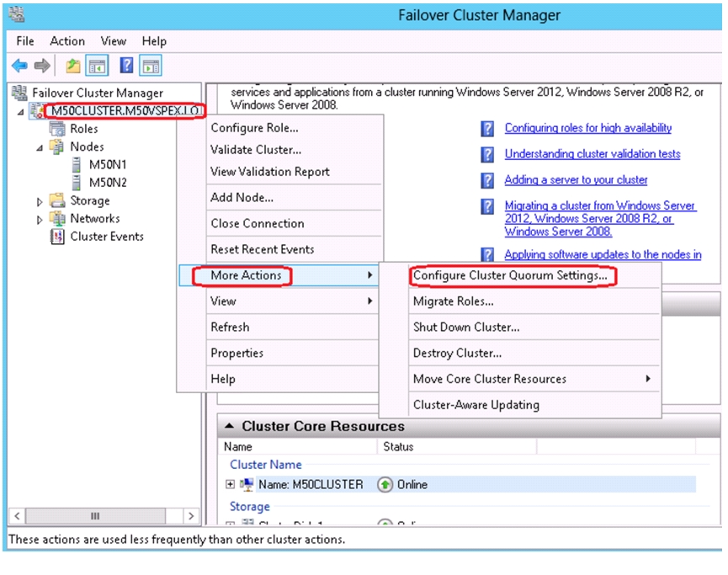Click the M50CLUSTER network name resource icon
This screenshot has width=728, height=575.
pos(247,484)
